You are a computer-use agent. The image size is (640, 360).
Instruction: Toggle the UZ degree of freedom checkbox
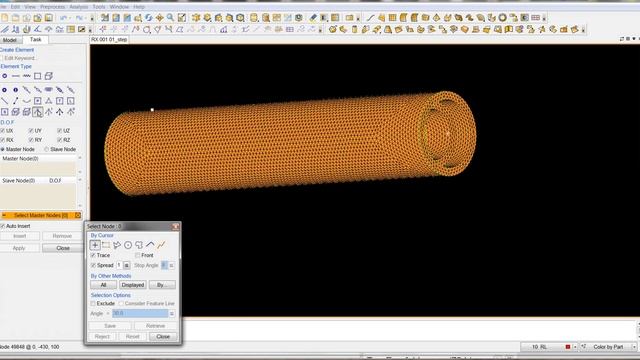click(60, 131)
